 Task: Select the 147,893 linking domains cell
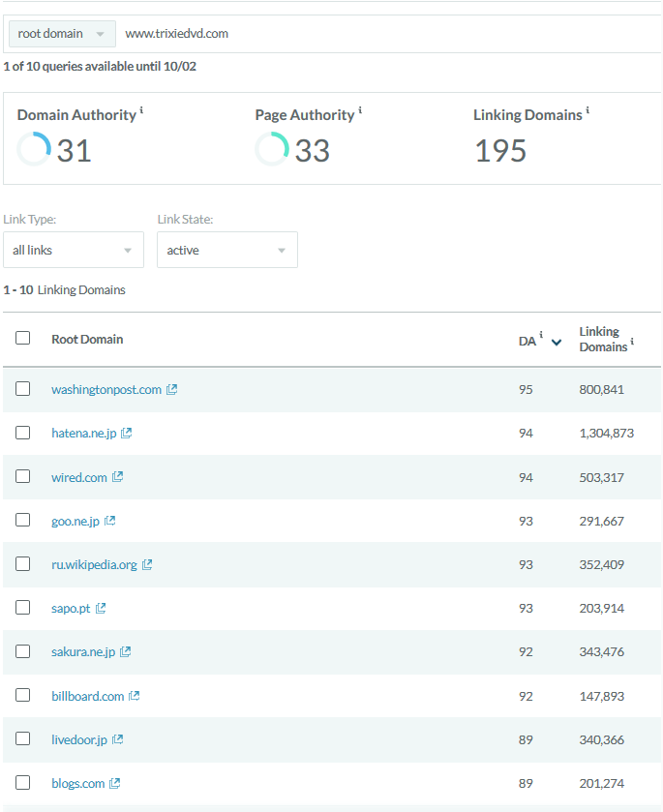tap(602, 696)
